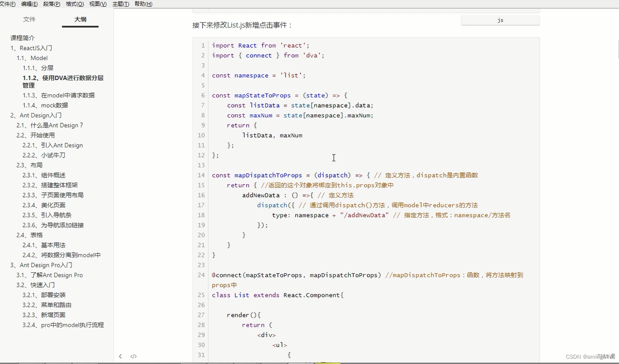Select outline item 1.1.2、使用DVA进行数据分层管理
This screenshot has height=364, width=619.
[63, 81]
